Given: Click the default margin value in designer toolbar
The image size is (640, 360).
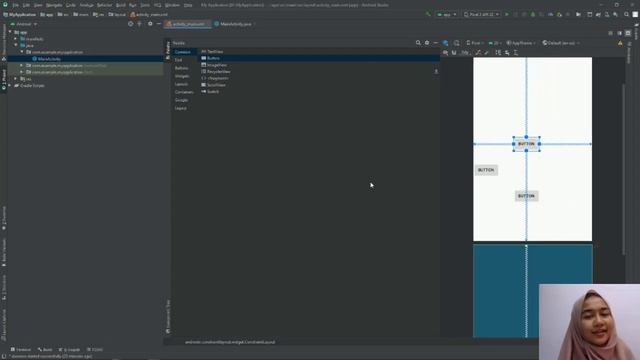Looking at the screenshot, I should [x=465, y=53].
